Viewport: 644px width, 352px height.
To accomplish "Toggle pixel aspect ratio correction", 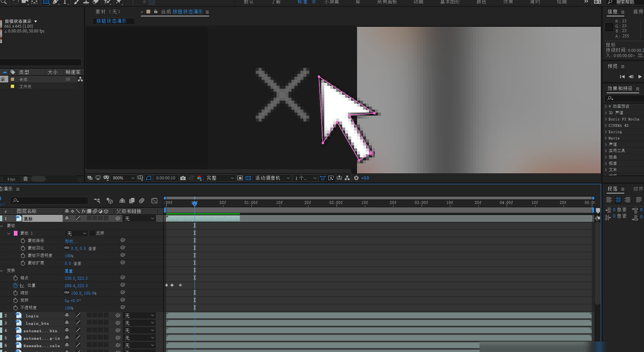I will click(x=323, y=178).
